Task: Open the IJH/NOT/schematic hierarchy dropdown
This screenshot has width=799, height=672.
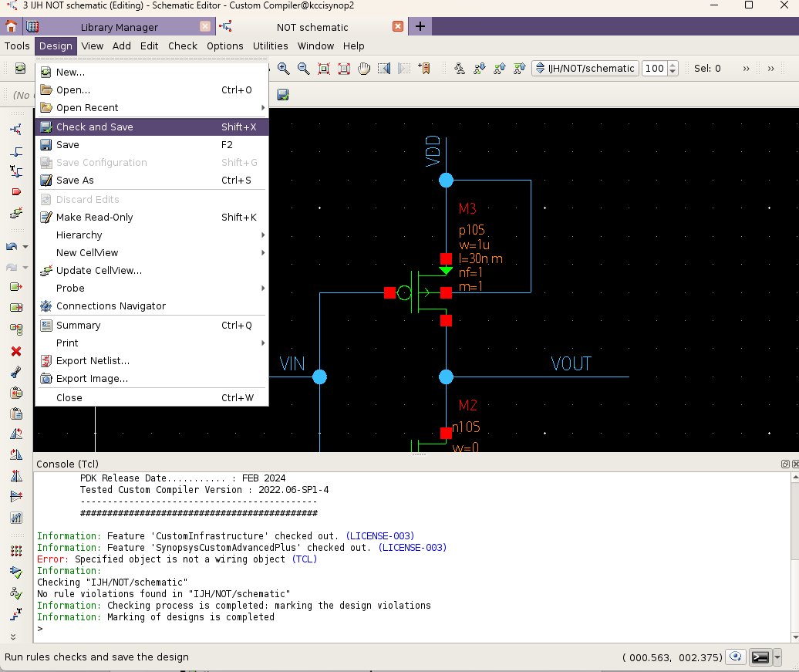Action: coord(585,69)
